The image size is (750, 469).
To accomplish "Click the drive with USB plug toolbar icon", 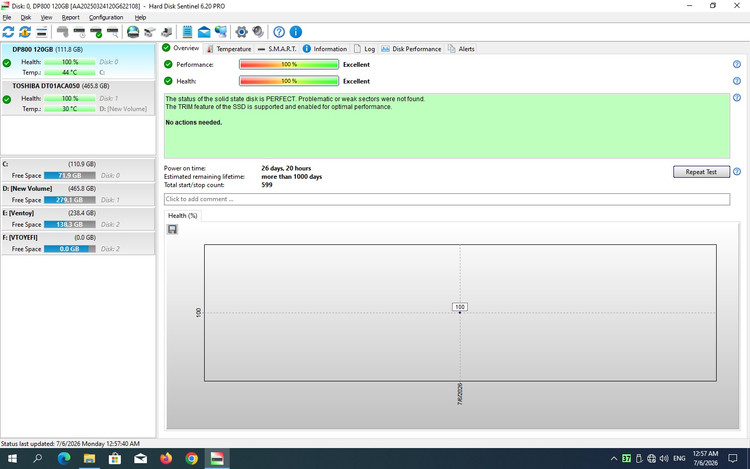I will 150,32.
